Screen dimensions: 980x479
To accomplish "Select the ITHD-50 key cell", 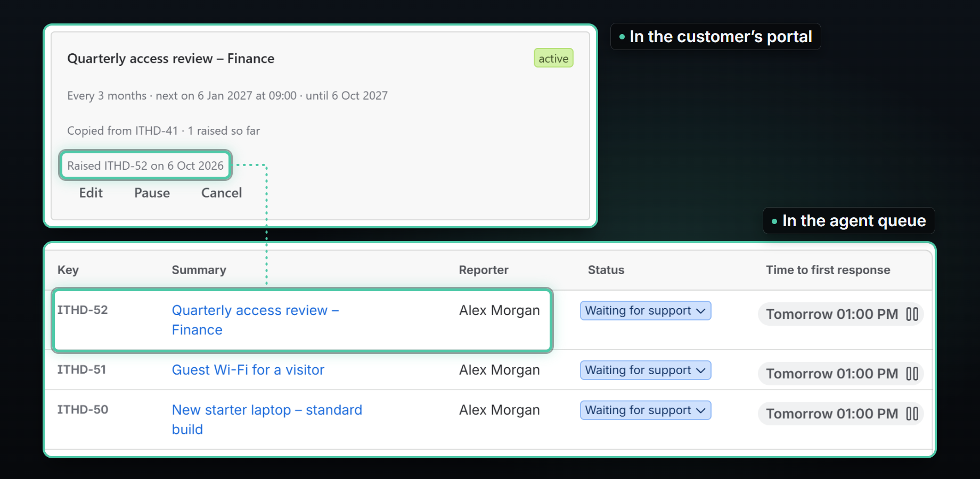I will tap(83, 409).
